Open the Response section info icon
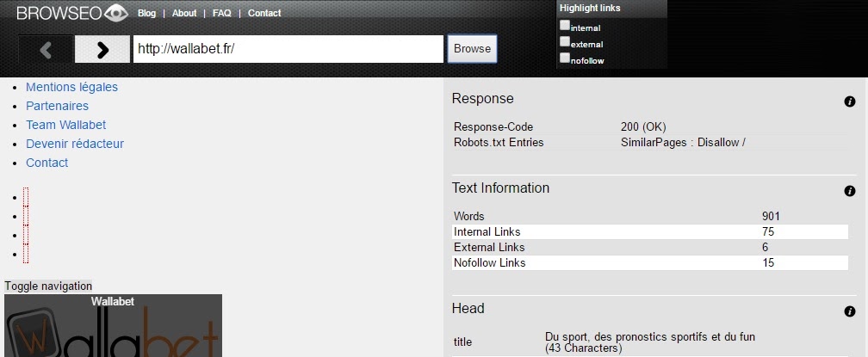The image size is (868, 357). (849, 102)
